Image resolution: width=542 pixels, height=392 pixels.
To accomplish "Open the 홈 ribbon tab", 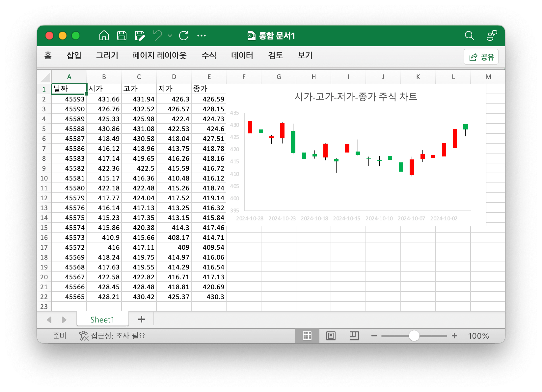I will (x=48, y=55).
